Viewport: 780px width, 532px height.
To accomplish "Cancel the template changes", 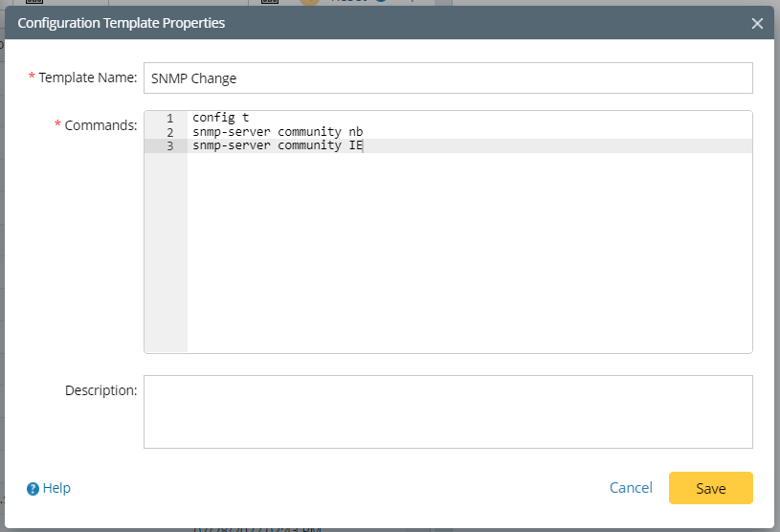I will [631, 488].
